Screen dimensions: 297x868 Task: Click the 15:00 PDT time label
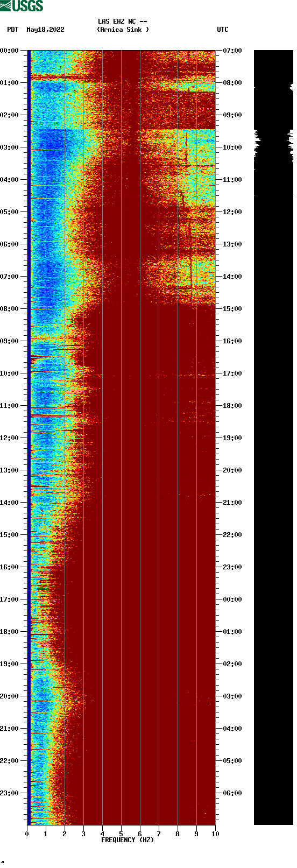coord(10,535)
